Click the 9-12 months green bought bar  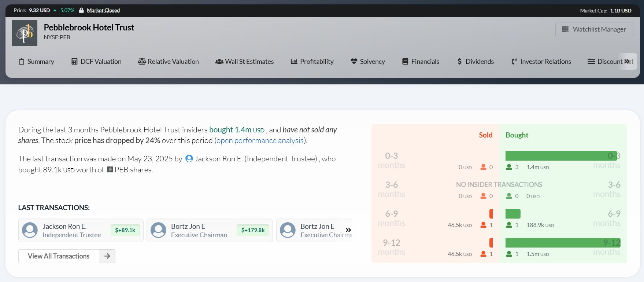[x=563, y=243]
